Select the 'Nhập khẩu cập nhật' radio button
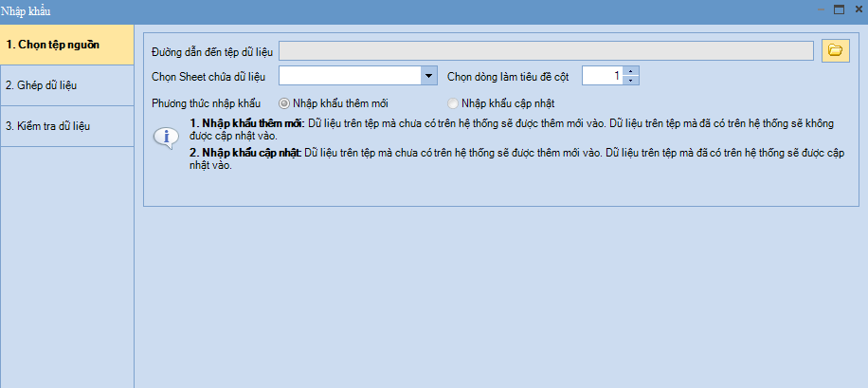The width and height of the screenshot is (868, 388). coord(453,103)
